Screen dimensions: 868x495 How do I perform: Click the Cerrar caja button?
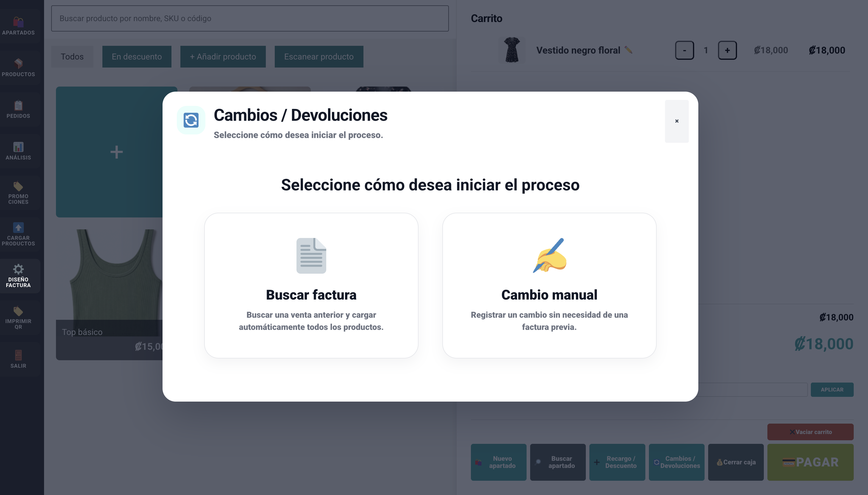tap(736, 462)
